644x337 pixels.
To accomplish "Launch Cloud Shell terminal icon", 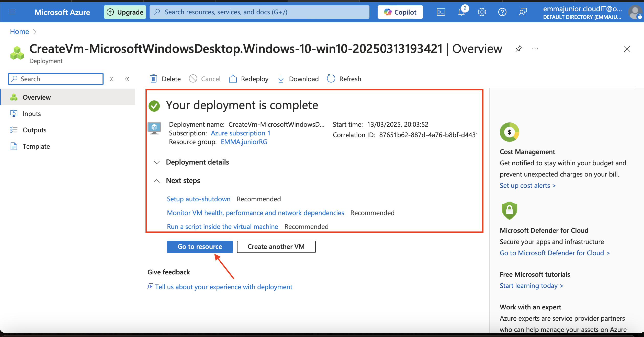I will point(441,12).
